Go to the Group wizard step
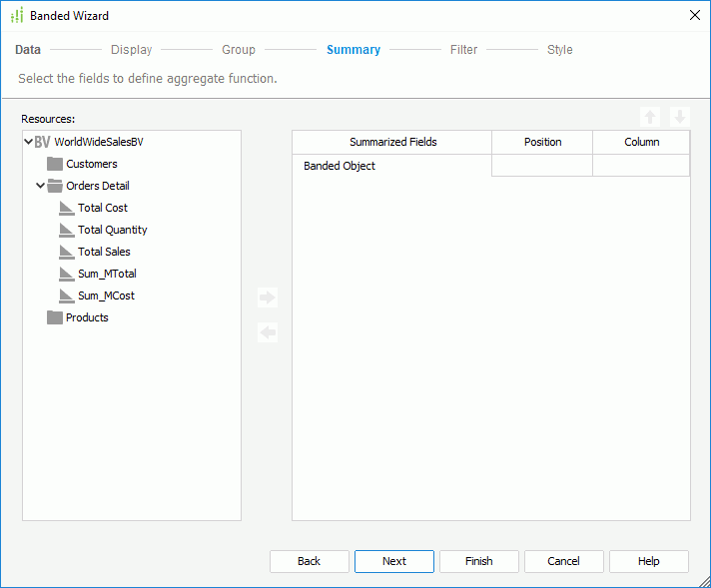Viewport: 711px width, 588px height. click(x=239, y=49)
